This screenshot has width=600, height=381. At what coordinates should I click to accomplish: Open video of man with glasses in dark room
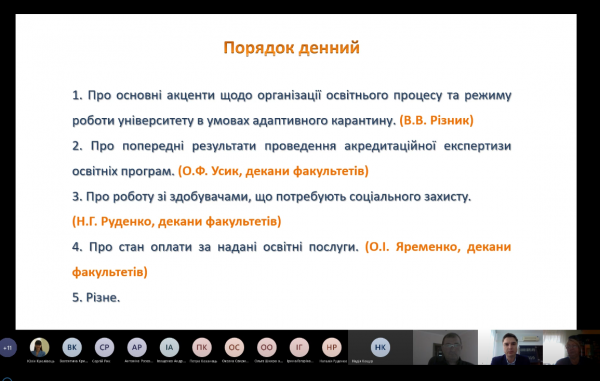(x=445, y=347)
